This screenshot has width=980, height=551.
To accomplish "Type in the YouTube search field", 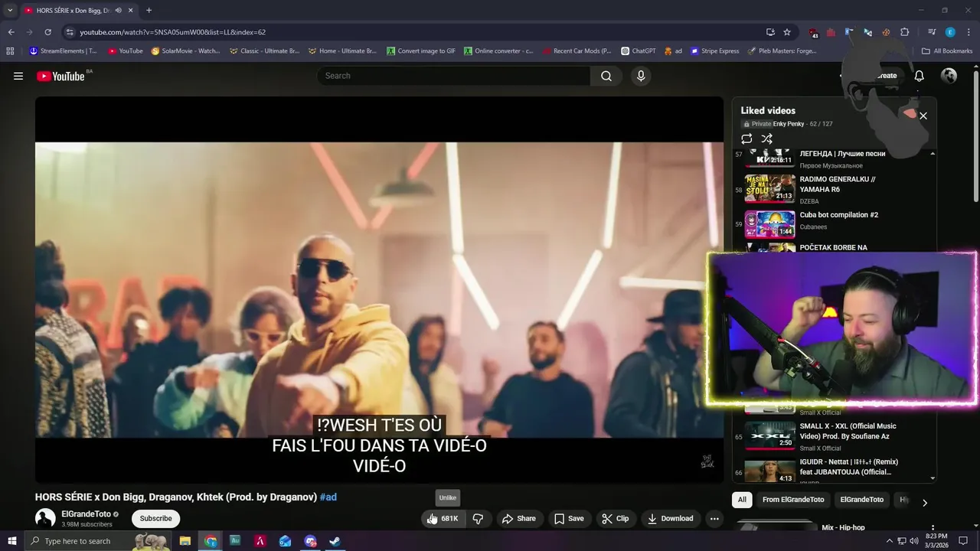I will [x=453, y=76].
